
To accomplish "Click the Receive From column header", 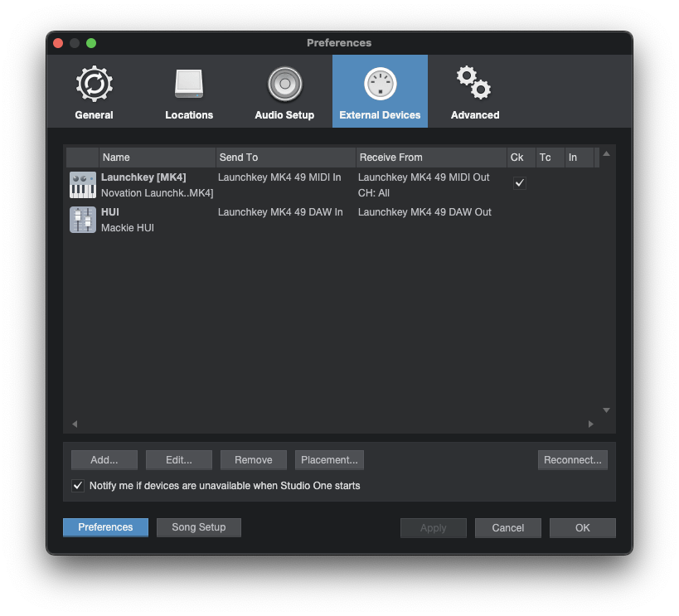I will 431,158.
